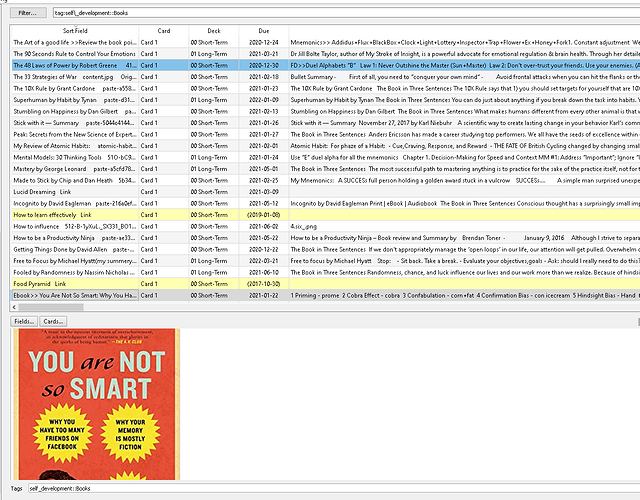
Task: Sort by the Sort Field column header
Action: [x=75, y=31]
